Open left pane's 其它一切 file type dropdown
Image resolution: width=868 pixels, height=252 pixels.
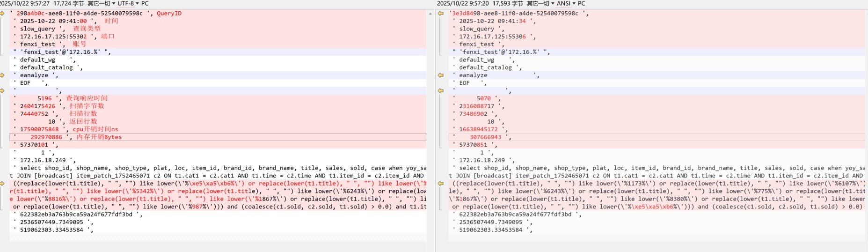click(101, 3)
